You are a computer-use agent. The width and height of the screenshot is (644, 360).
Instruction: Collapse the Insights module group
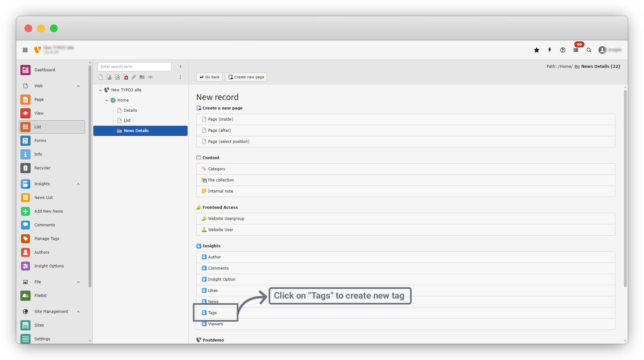[x=78, y=184]
